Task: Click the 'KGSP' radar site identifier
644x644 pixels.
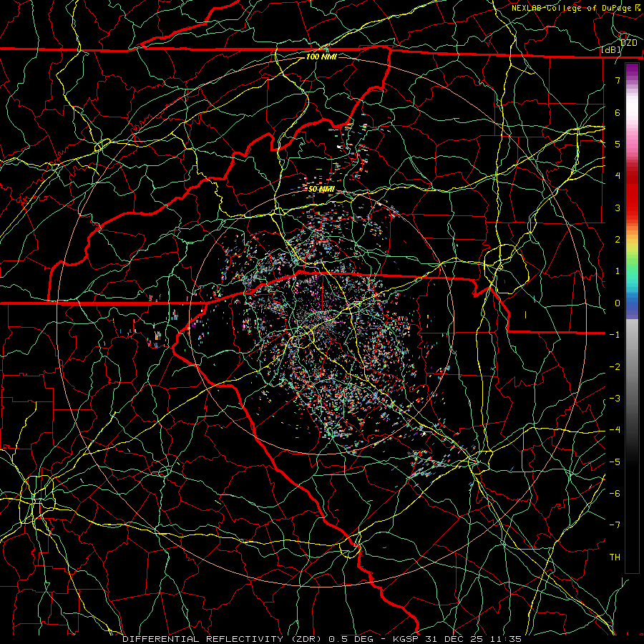Action: click(406, 639)
